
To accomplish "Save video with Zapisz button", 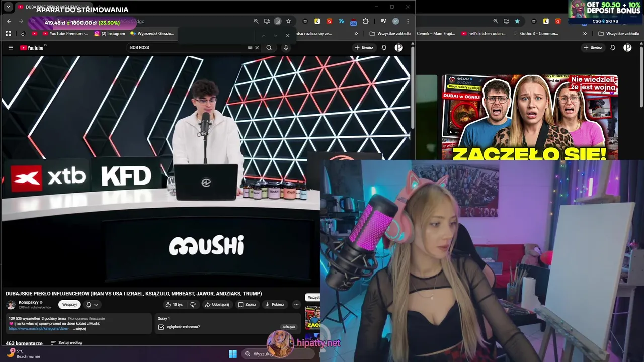I will (x=247, y=305).
